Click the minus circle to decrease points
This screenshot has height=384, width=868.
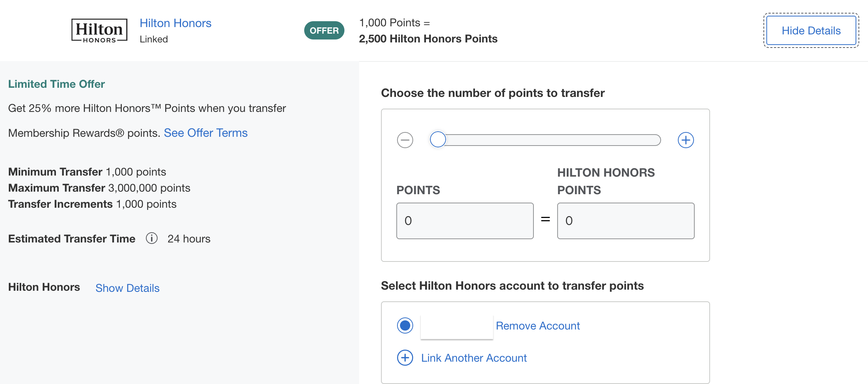pos(405,140)
